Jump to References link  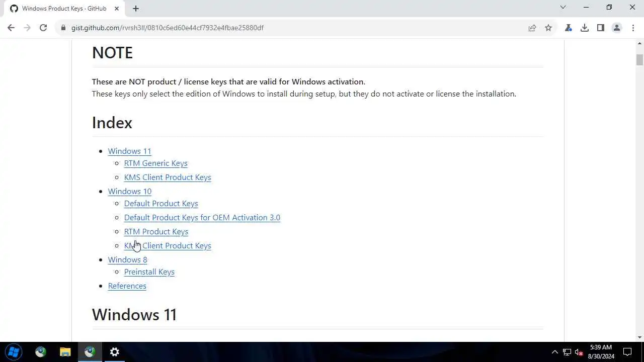[127, 286]
